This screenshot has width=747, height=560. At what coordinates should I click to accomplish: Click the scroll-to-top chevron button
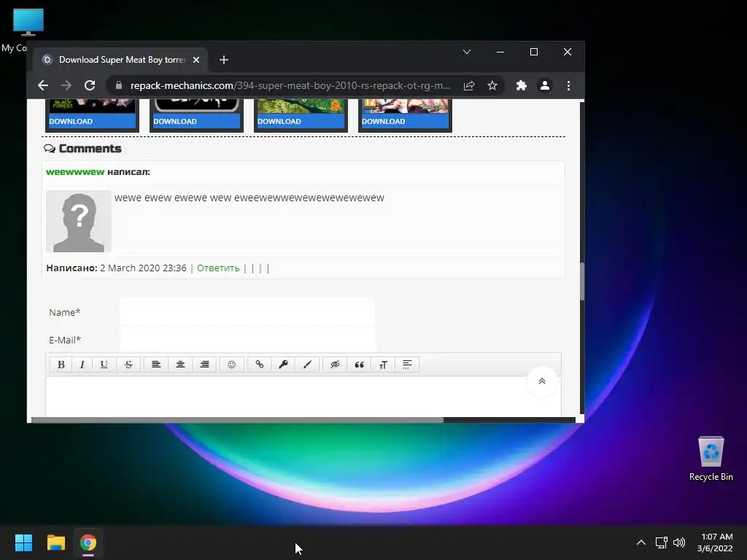(542, 381)
